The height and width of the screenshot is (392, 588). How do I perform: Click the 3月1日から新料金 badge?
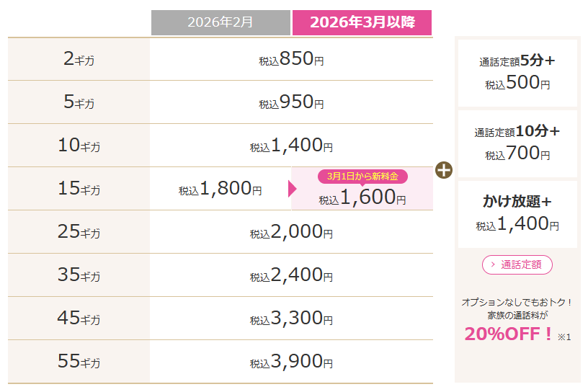[362, 176]
